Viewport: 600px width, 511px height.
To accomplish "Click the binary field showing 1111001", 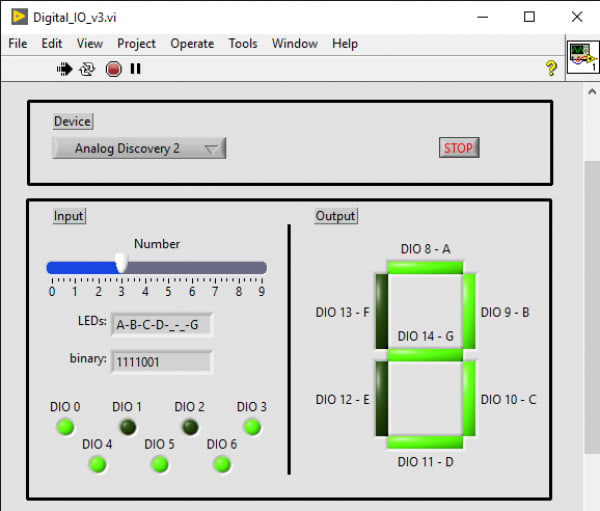I will tap(161, 362).
